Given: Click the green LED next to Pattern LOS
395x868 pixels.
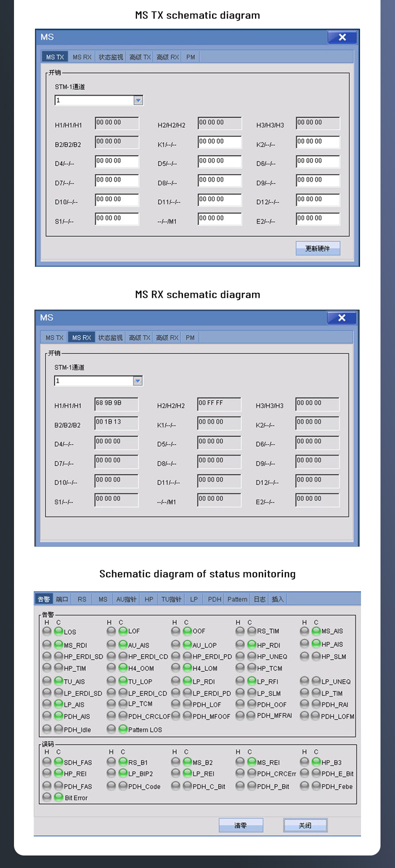Looking at the screenshot, I should tap(123, 729).
